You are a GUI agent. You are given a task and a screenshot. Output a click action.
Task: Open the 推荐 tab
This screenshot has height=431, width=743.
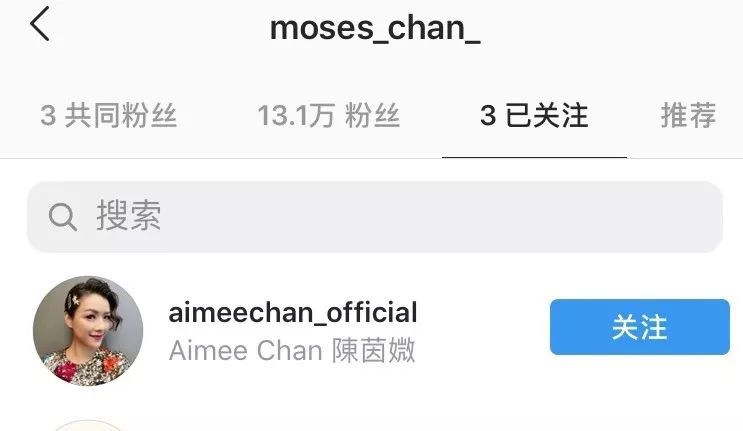[689, 115]
